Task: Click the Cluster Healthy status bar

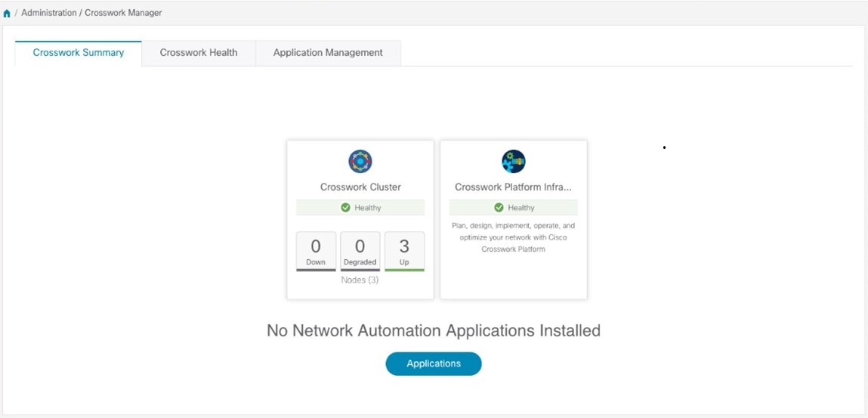Action: pos(360,208)
